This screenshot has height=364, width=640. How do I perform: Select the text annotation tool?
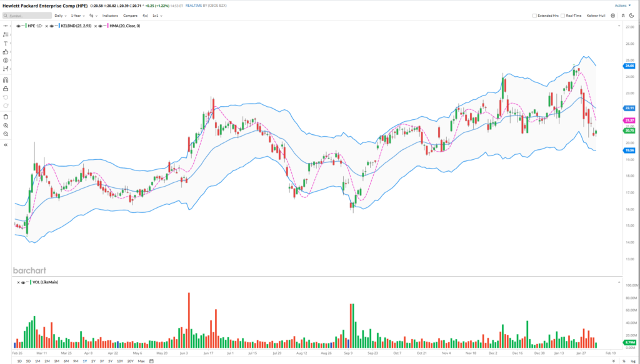tap(6, 43)
